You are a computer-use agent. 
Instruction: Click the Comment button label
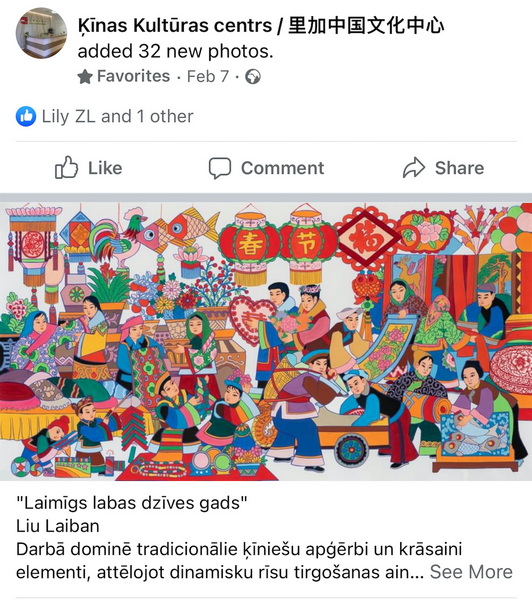[282, 168]
